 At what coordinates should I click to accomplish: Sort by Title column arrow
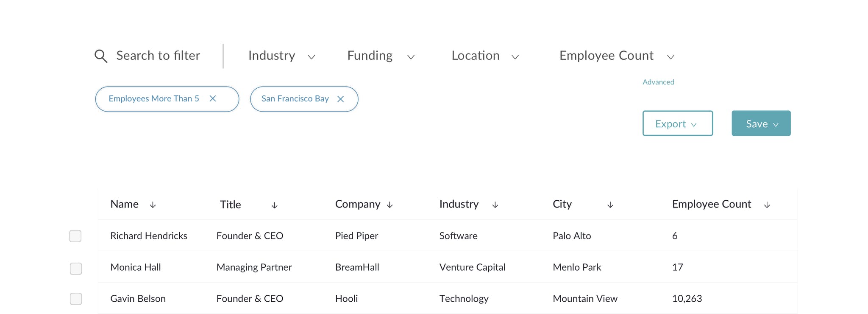pos(275,205)
